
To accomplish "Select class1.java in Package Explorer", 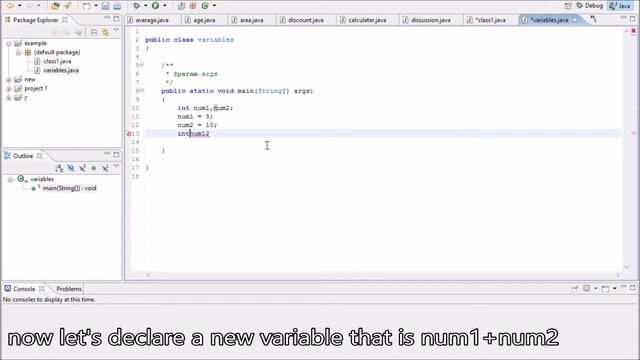I will (57, 61).
